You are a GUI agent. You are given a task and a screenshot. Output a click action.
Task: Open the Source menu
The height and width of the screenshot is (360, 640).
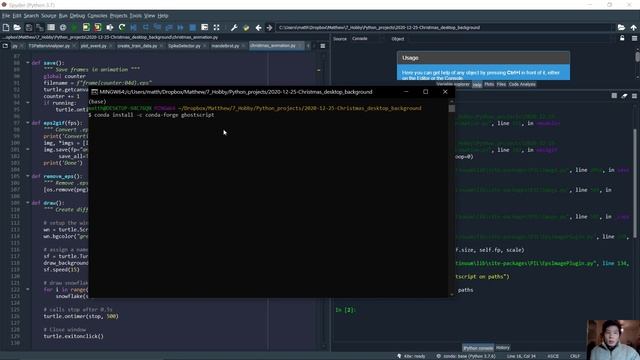[49, 16]
